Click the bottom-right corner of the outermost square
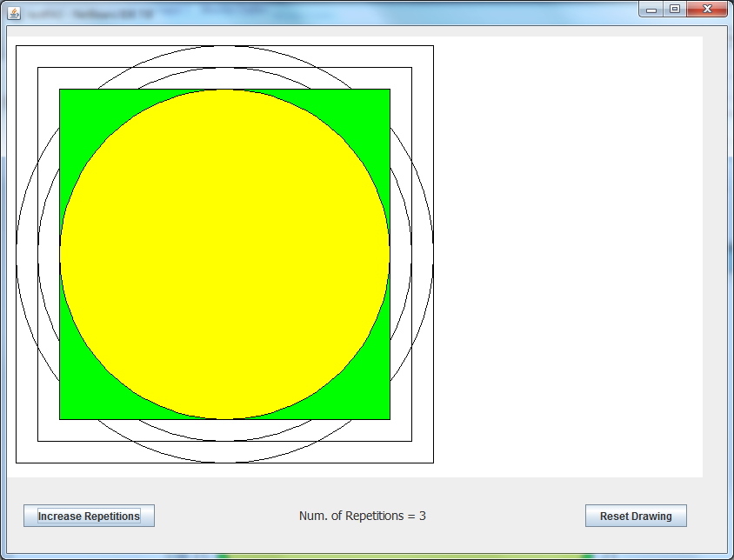 click(x=433, y=463)
